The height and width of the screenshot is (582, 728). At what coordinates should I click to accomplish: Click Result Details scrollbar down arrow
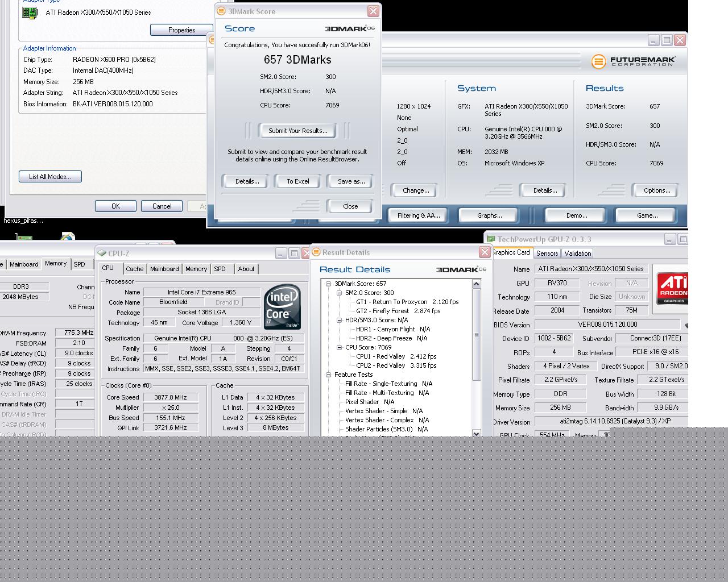(476, 433)
